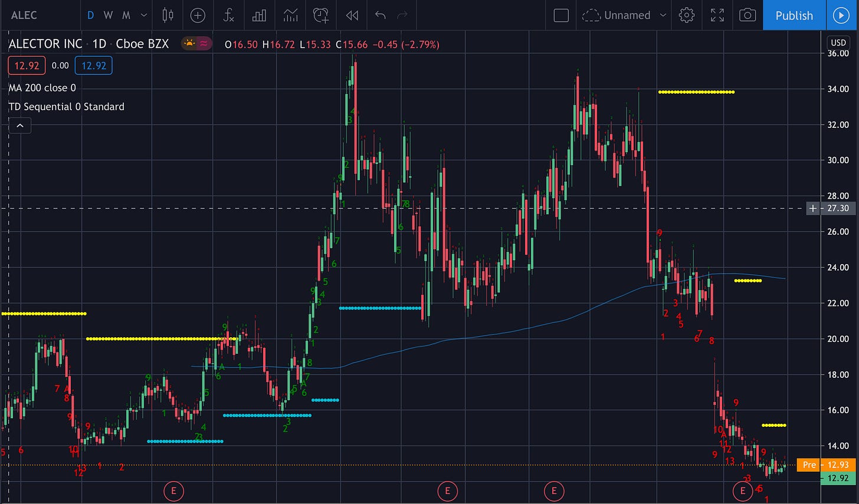Collapse the indicator legend with the caret button
The height and width of the screenshot is (504, 859).
(19, 126)
